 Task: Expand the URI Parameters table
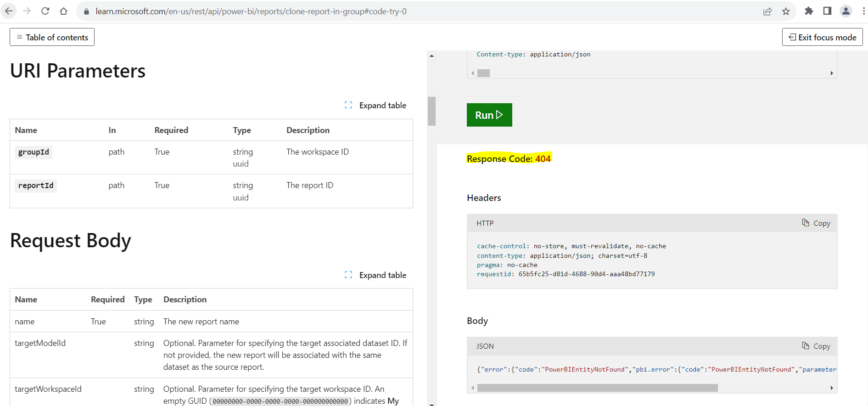click(375, 105)
